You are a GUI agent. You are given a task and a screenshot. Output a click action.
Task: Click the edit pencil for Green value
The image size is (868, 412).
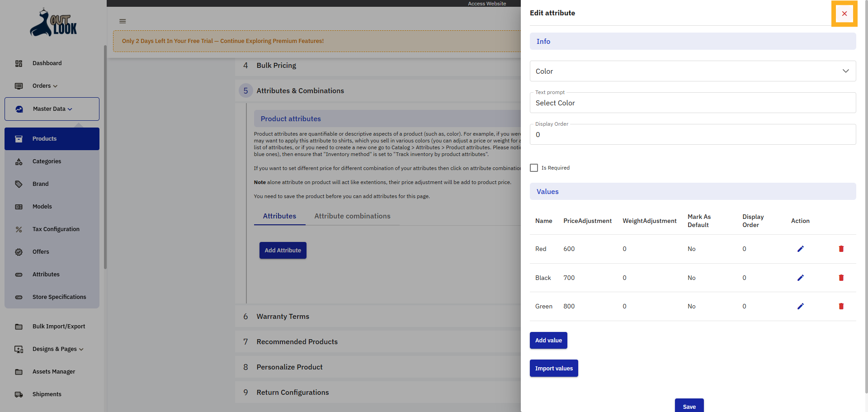(x=801, y=306)
